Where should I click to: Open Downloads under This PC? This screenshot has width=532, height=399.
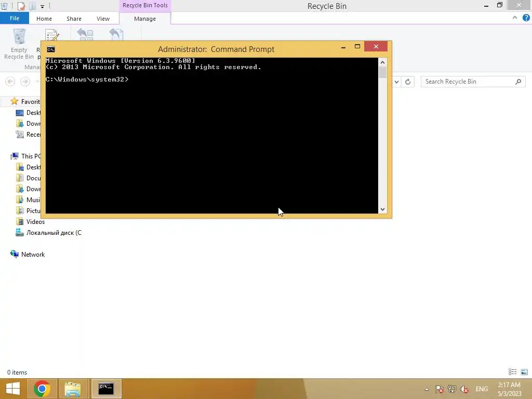click(33, 188)
